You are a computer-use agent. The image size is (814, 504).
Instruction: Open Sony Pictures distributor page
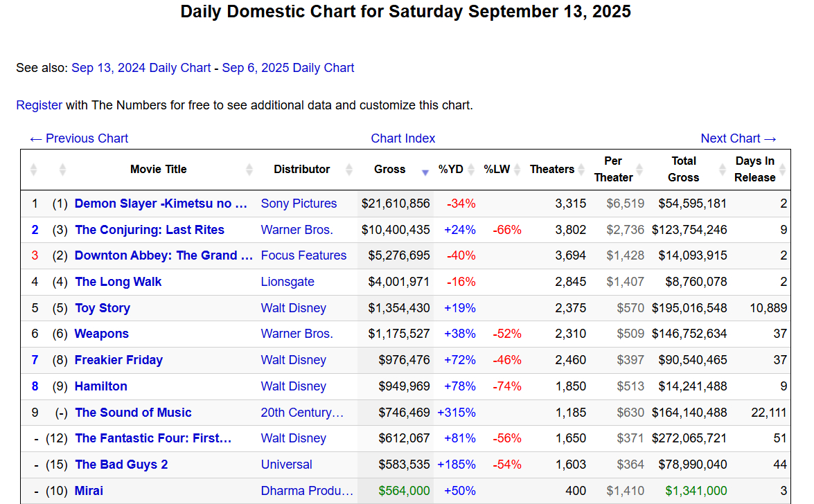[x=299, y=204]
